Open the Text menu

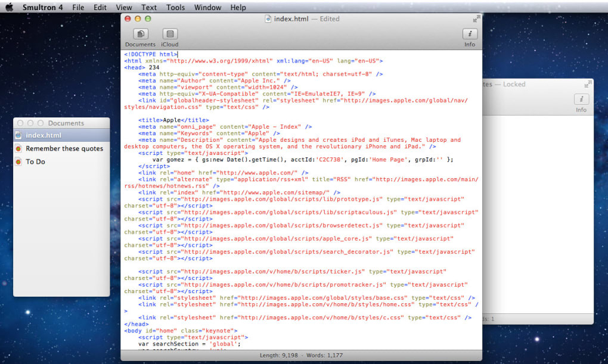pyautogui.click(x=149, y=7)
